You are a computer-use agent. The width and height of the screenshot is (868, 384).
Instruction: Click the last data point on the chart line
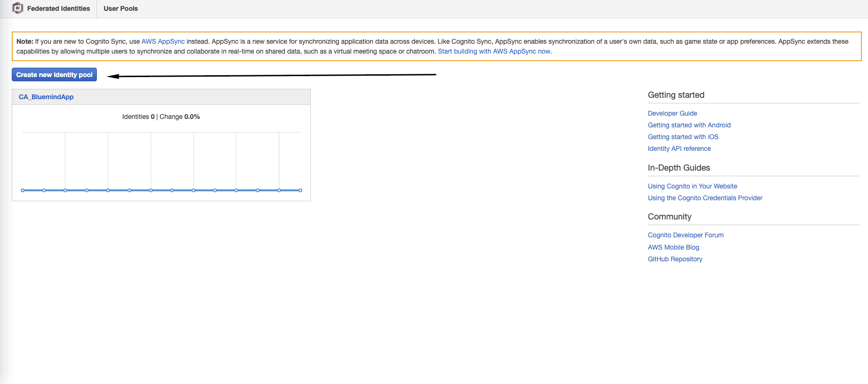click(x=300, y=190)
